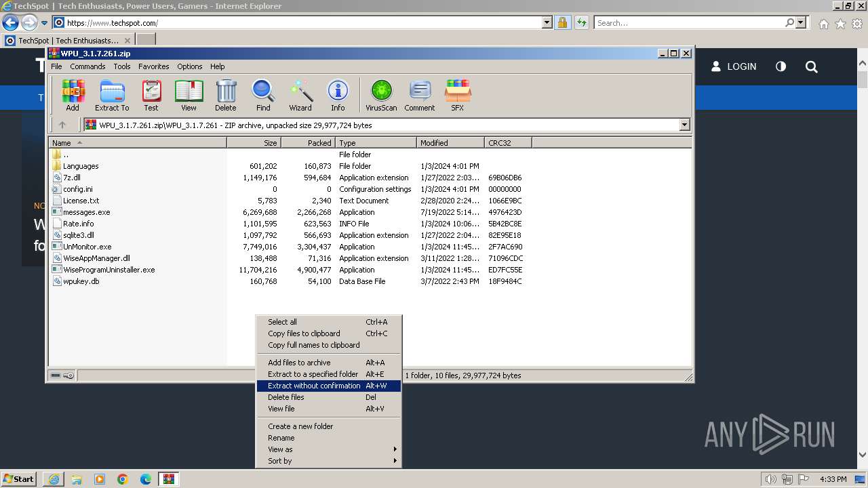
Task: Open the Help menu
Action: pos(217,66)
